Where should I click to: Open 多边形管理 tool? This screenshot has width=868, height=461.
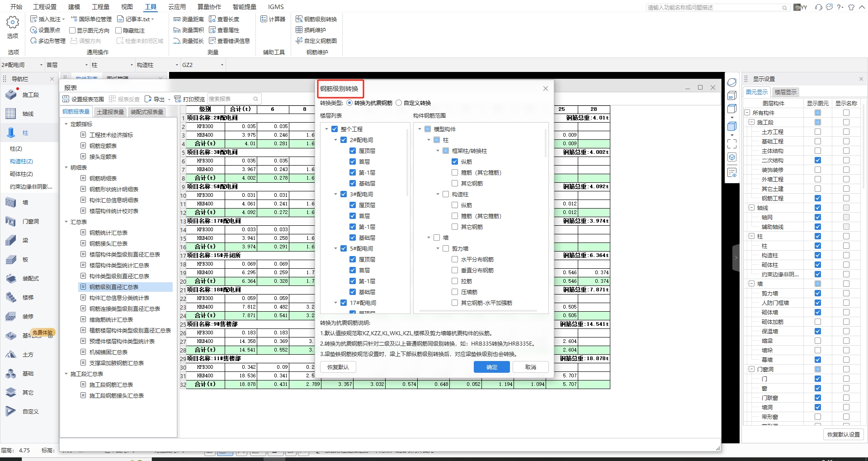point(47,41)
